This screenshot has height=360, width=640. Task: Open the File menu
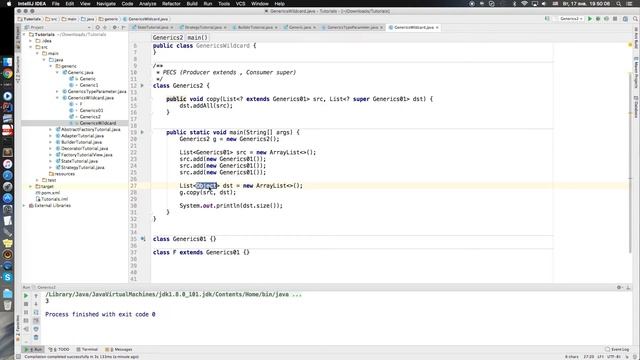coord(56,4)
